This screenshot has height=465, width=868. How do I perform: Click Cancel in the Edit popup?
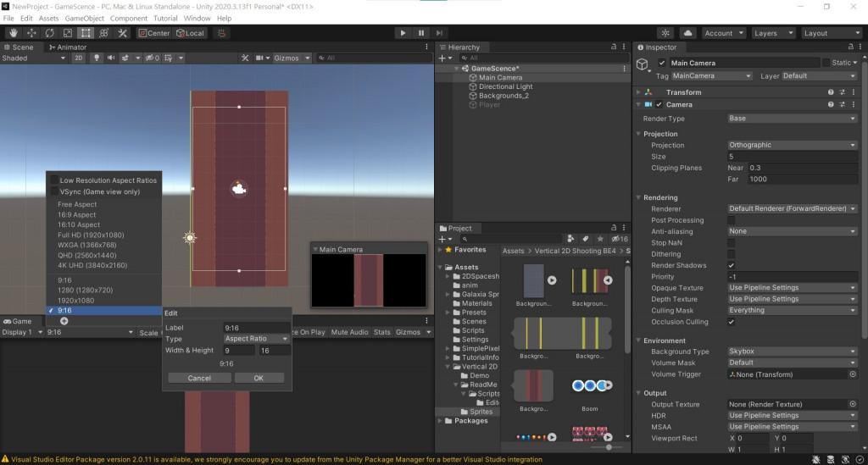click(199, 379)
